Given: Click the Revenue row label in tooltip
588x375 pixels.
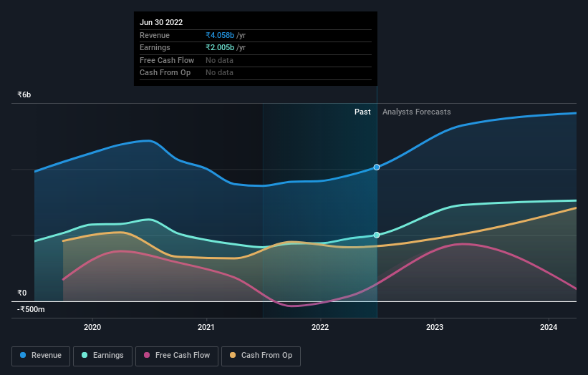Looking at the screenshot, I should click(155, 35).
